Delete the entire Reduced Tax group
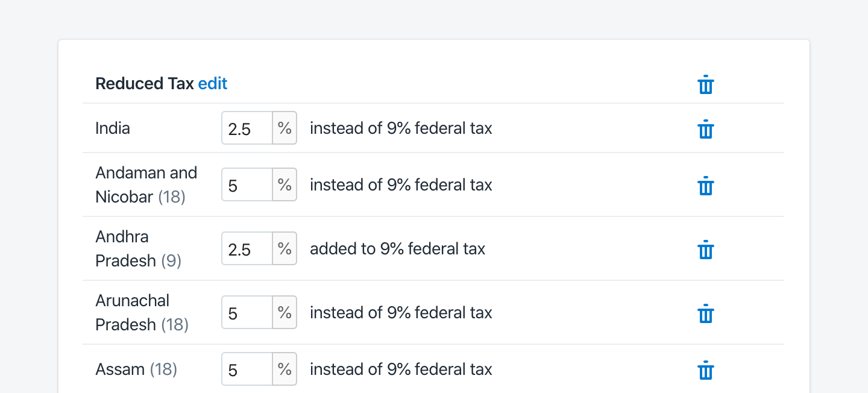Screen dimensions: 868x393 click(706, 85)
